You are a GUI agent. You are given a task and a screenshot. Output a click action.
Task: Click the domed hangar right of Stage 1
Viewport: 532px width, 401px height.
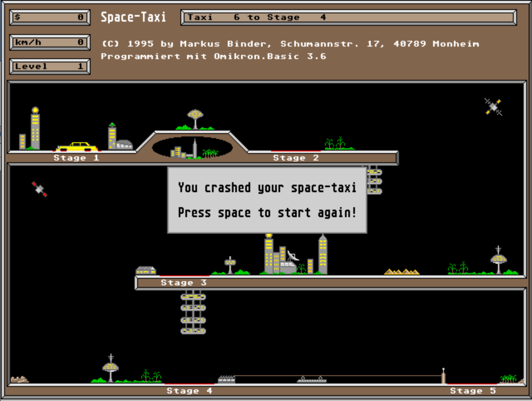pyautogui.click(x=124, y=145)
